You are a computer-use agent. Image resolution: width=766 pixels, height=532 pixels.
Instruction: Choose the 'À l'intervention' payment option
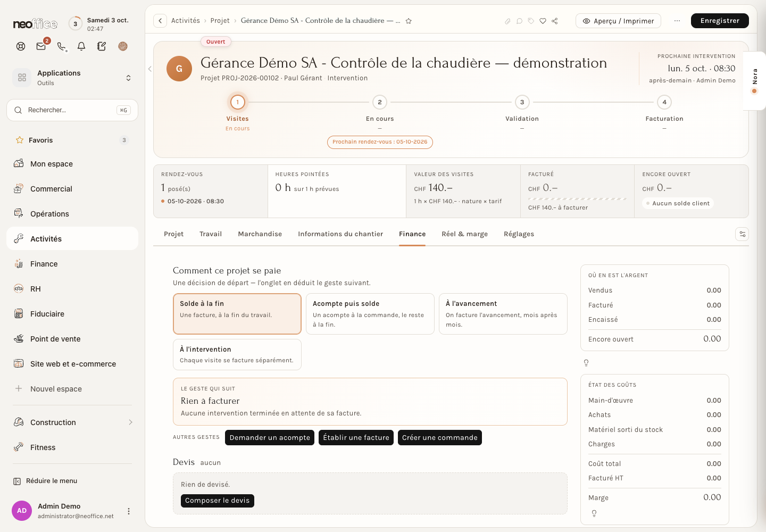click(237, 354)
